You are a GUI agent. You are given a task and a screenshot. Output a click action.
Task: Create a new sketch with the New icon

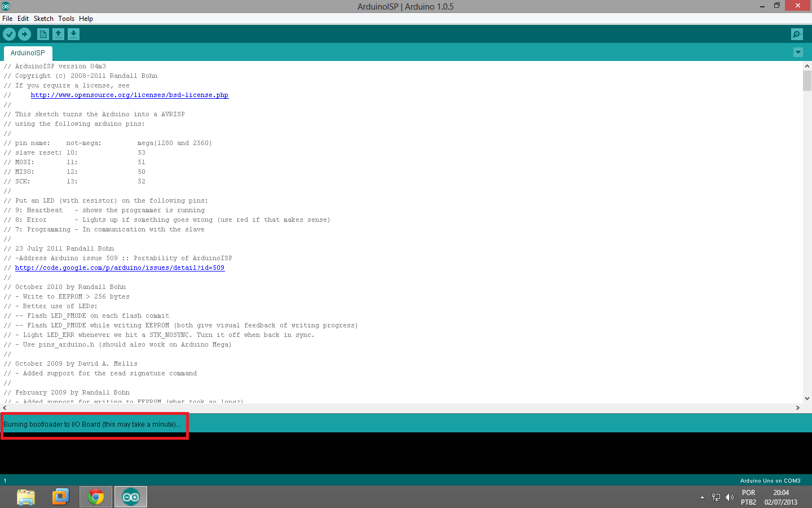[x=43, y=34]
